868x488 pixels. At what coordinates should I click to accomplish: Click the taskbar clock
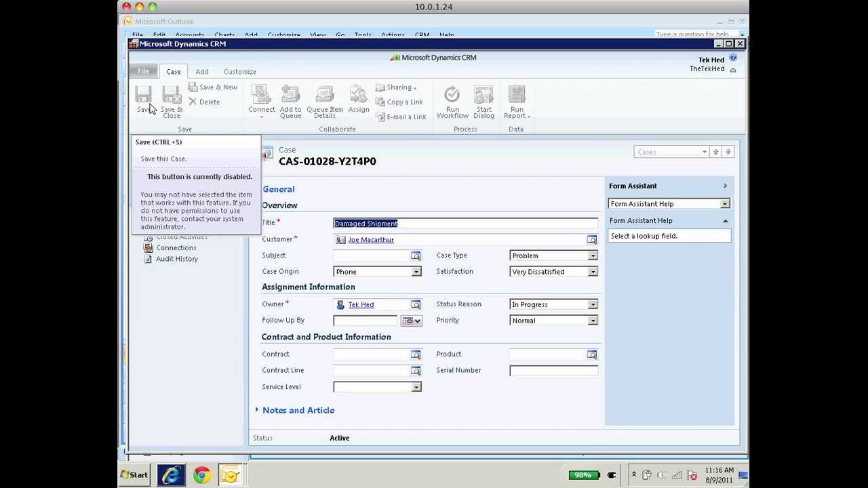(x=719, y=475)
